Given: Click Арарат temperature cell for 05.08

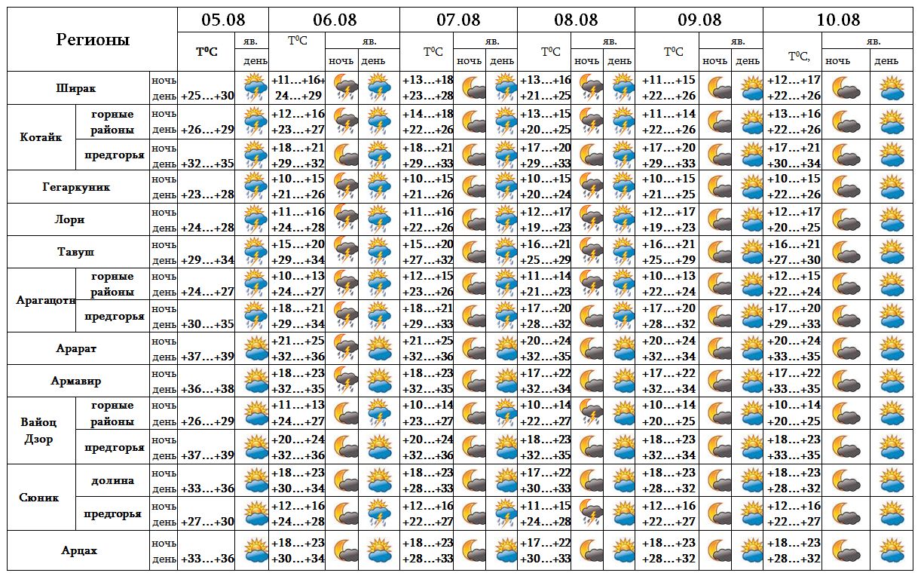Looking at the screenshot, I should (x=207, y=356).
